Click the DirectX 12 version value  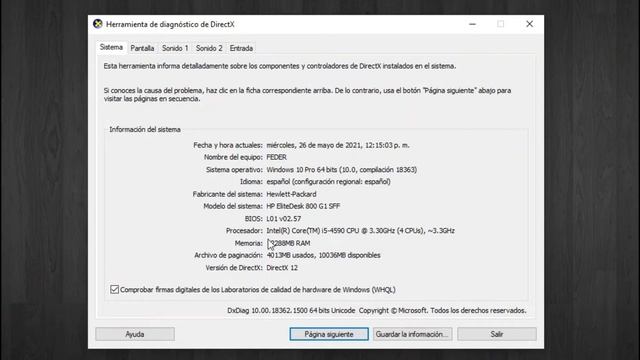click(282, 268)
